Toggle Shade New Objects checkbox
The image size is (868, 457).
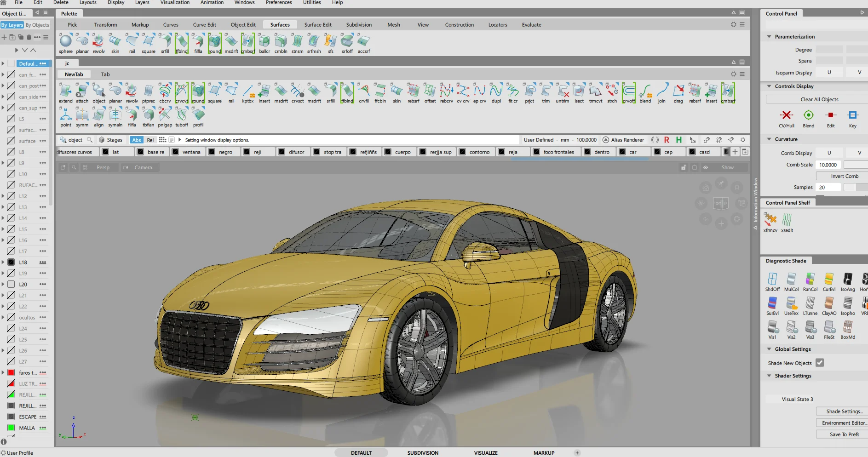[820, 363]
